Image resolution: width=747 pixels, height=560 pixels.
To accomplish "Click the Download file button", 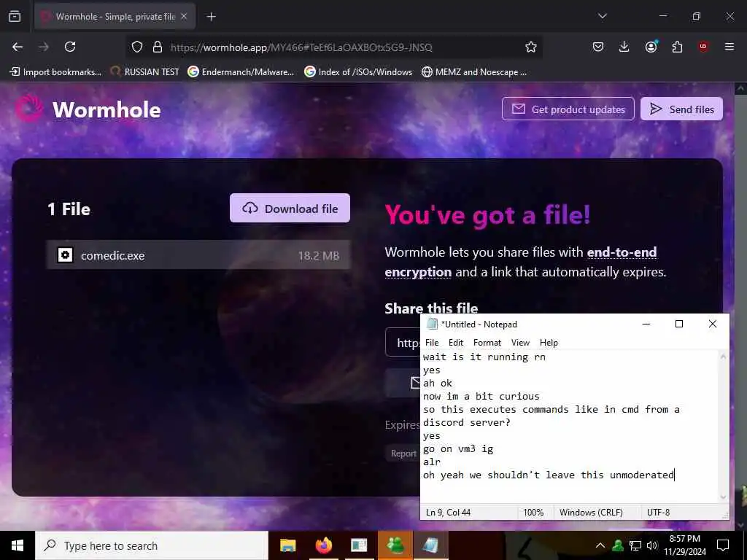I will coord(290,208).
